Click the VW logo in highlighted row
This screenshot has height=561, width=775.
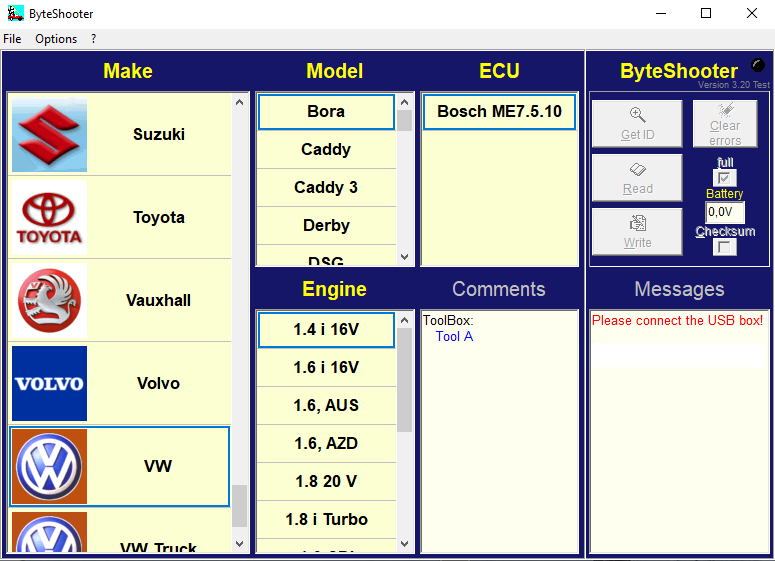point(49,467)
